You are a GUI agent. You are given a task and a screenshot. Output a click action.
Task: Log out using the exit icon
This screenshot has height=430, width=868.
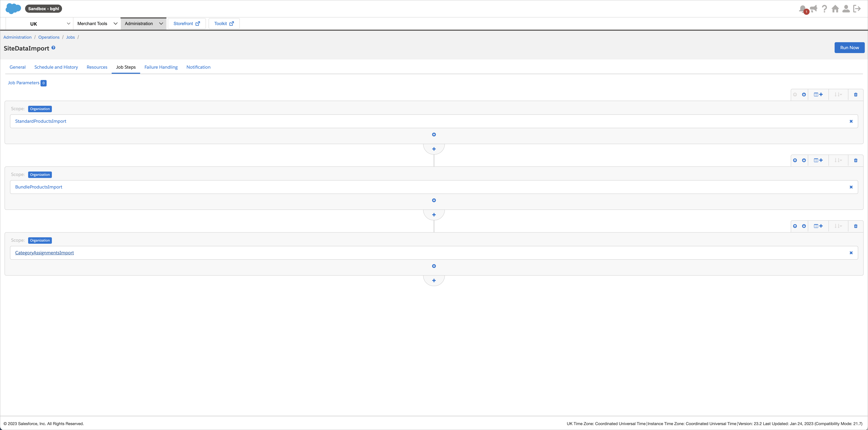pyautogui.click(x=857, y=9)
